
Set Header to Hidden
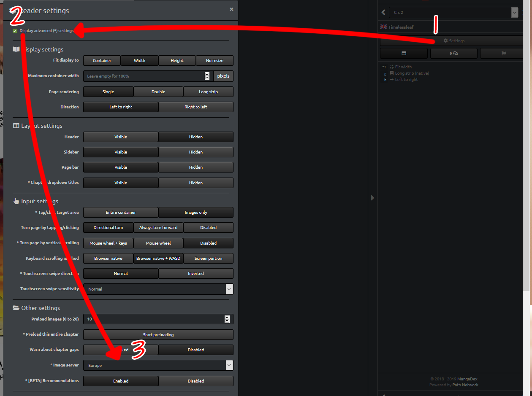tap(196, 137)
